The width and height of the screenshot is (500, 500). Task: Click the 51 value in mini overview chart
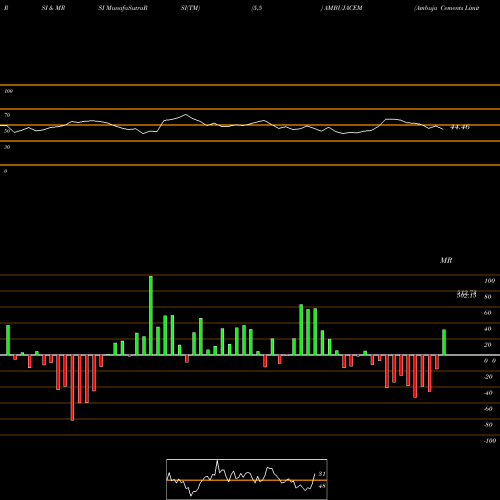tap(322, 474)
